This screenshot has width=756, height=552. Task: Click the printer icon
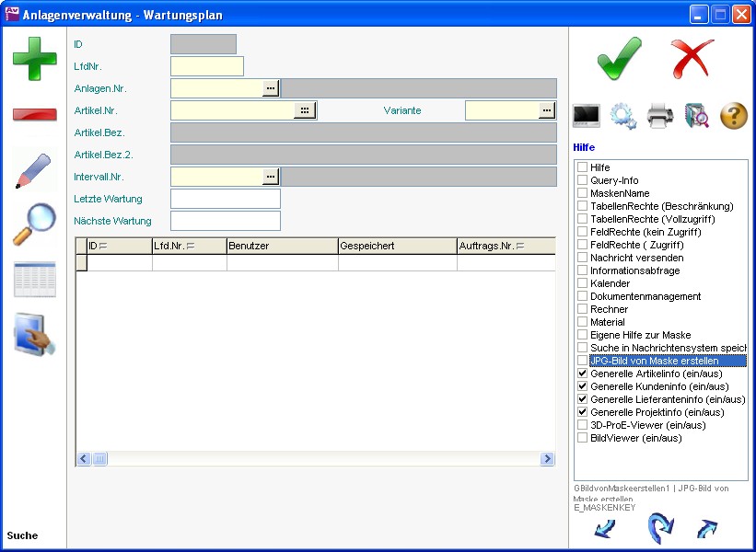(x=660, y=116)
